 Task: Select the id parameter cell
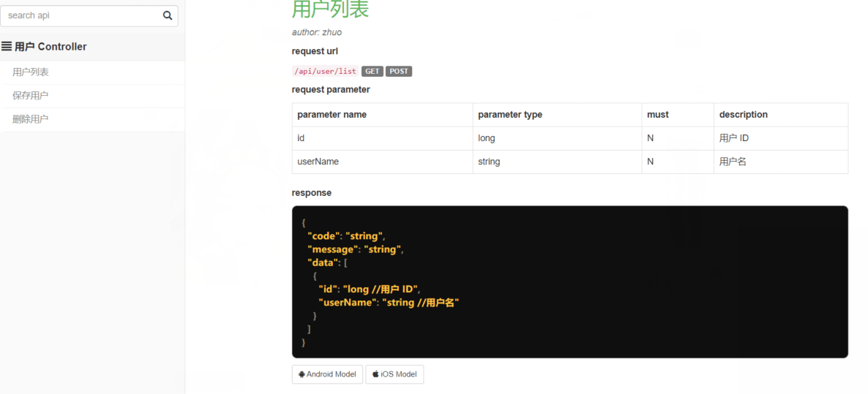301,138
